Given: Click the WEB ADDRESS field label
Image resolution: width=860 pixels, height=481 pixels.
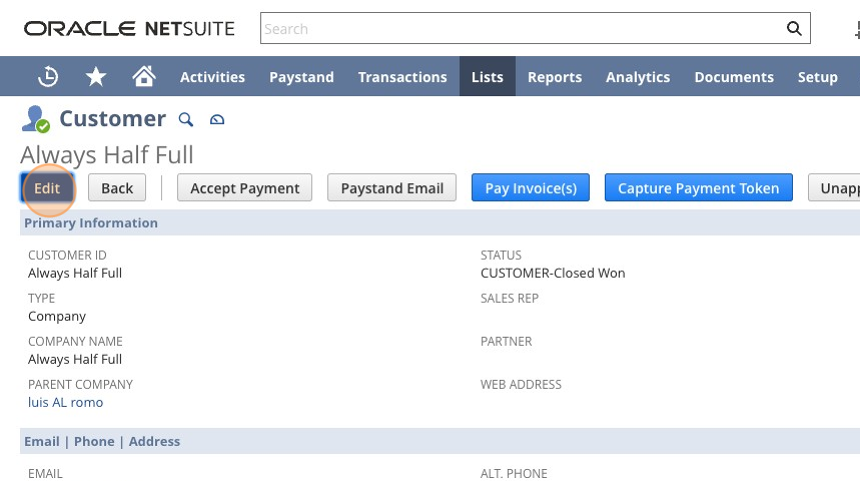Looking at the screenshot, I should (x=521, y=384).
